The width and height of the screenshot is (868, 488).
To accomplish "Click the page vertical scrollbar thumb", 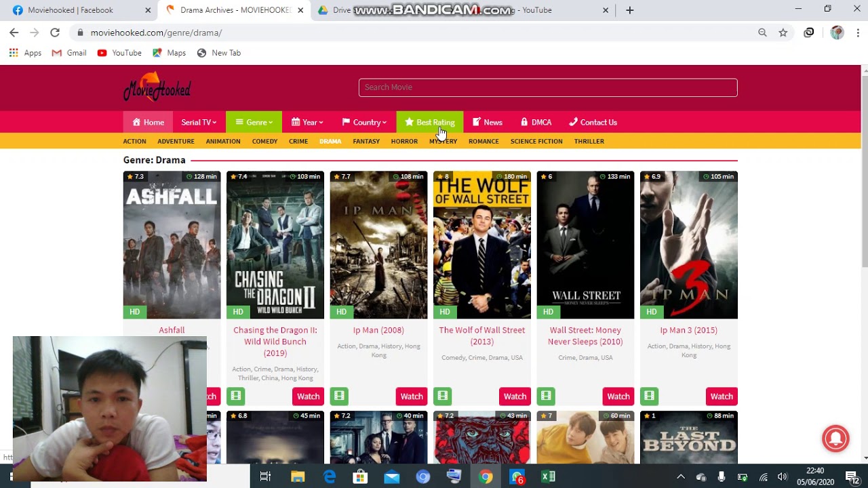I will [x=865, y=171].
